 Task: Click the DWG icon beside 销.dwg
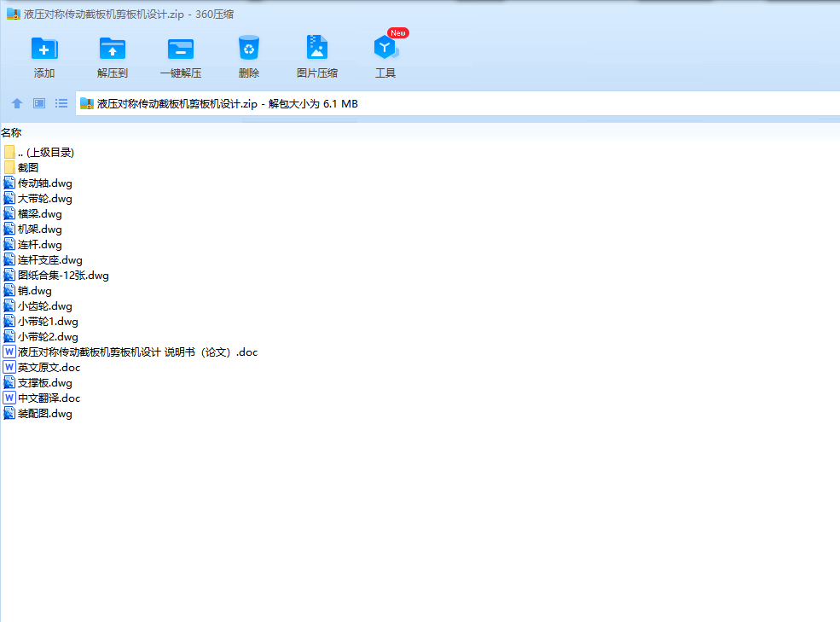coord(9,291)
